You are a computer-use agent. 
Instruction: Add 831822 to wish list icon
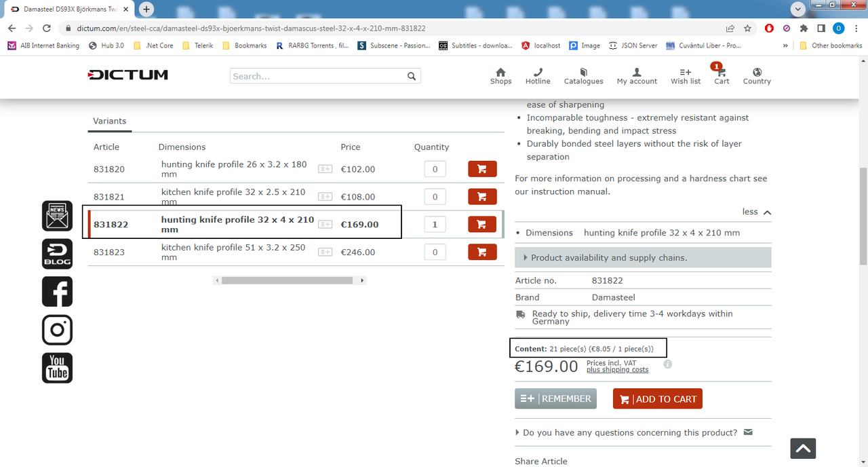[325, 225]
